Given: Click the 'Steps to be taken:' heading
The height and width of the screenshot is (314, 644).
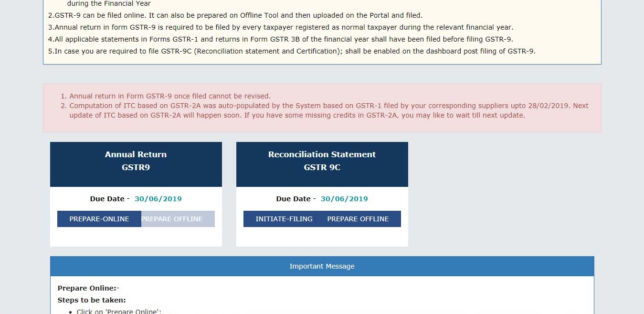Looking at the screenshot, I should point(92,300).
